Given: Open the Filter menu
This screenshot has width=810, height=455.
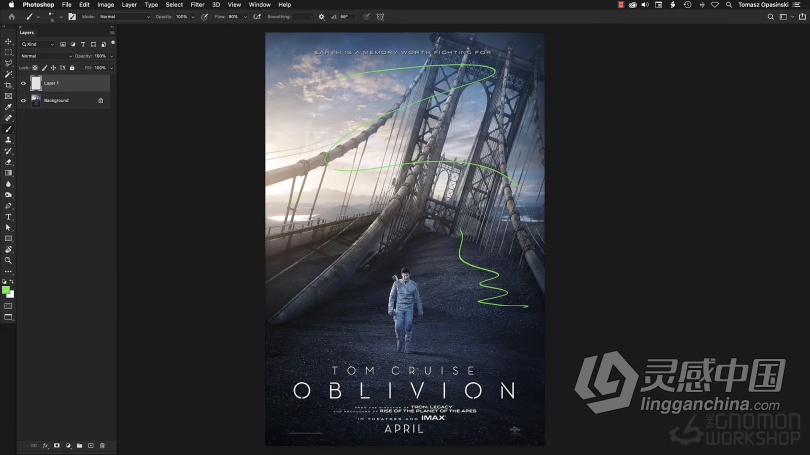Looking at the screenshot, I should pyautogui.click(x=197, y=5).
